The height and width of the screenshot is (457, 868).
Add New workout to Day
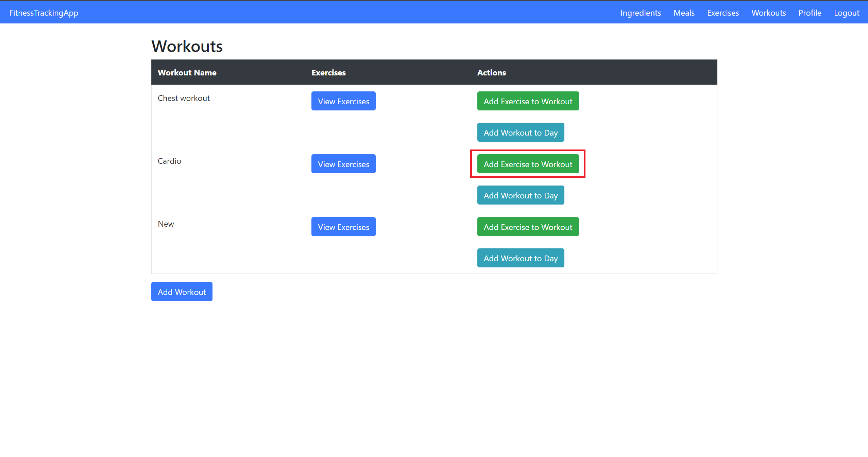coord(521,258)
